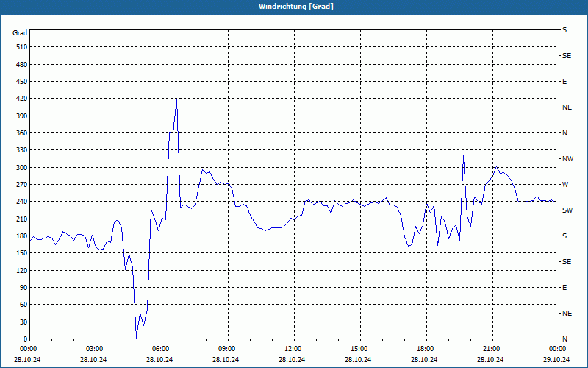This screenshot has width=588, height=368.
Task: Select the 29.10.24 date label
Action: point(558,359)
